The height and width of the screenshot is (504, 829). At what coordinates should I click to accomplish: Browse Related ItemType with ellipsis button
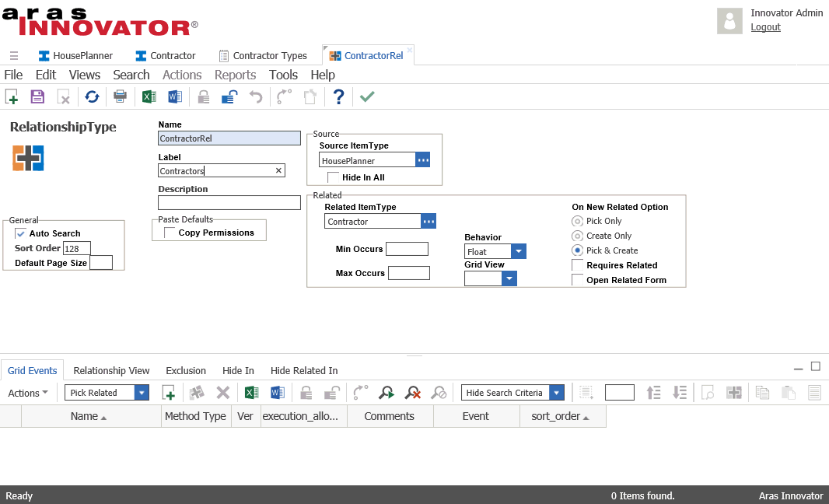pos(428,221)
